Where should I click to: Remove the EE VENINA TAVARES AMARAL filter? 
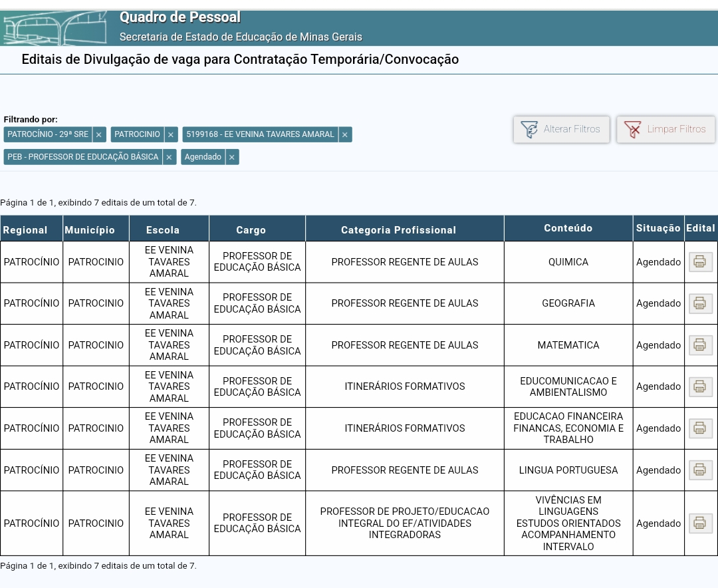click(x=344, y=134)
